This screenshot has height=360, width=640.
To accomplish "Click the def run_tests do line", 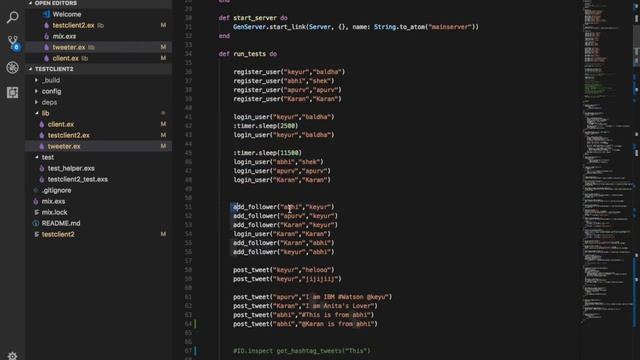I will point(248,54).
